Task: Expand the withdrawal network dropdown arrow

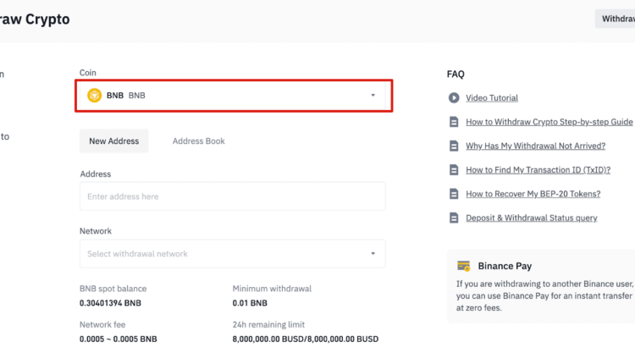Action: [373, 254]
